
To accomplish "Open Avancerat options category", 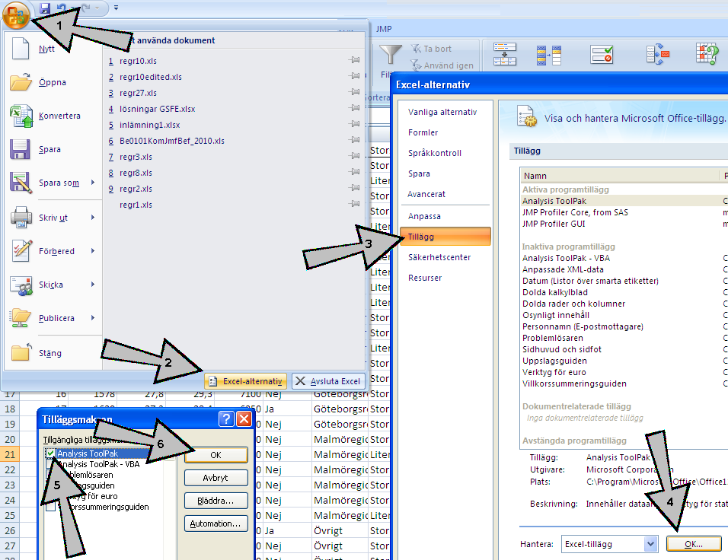I will 426,194.
